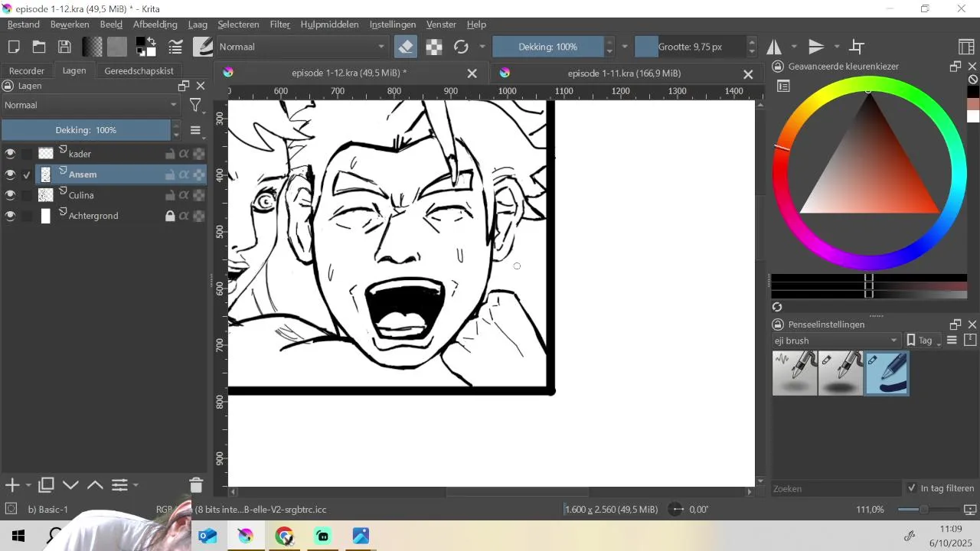980x551 pixels.
Task: Hide the Culina layer
Action: pyautogui.click(x=10, y=195)
